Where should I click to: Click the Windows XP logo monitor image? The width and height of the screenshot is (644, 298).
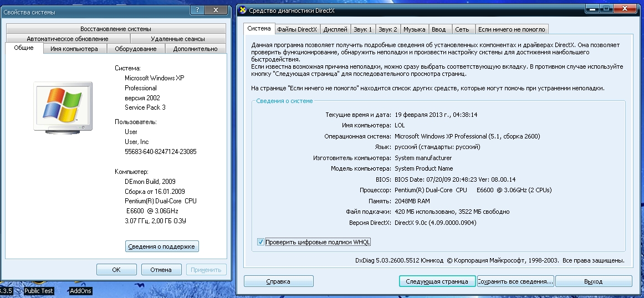click(63, 107)
